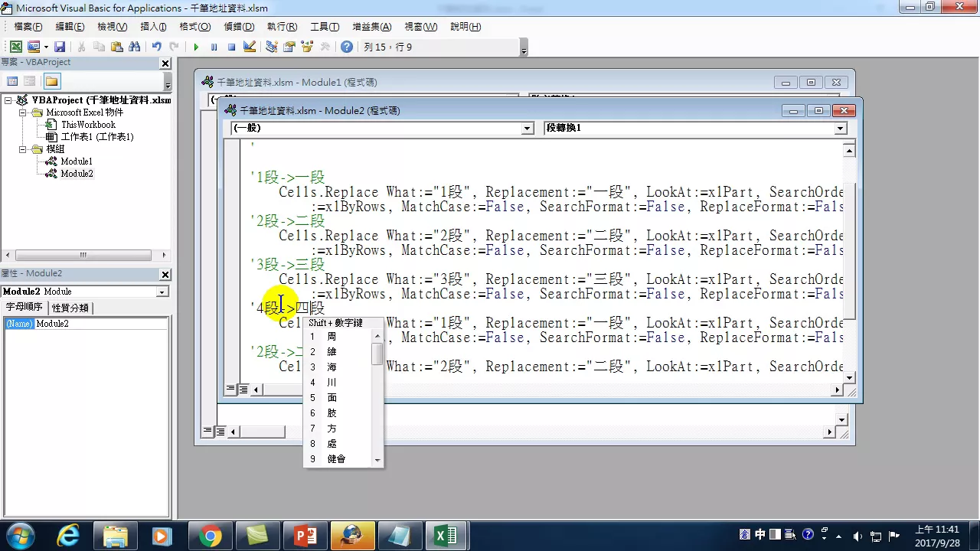
Task: Open the 工具(T) menu
Action: pyautogui.click(x=325, y=27)
